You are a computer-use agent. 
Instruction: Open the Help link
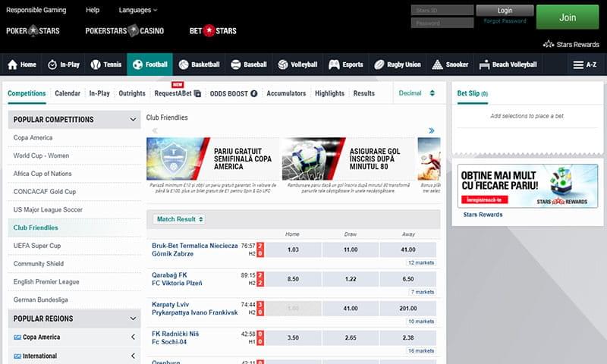93,10
